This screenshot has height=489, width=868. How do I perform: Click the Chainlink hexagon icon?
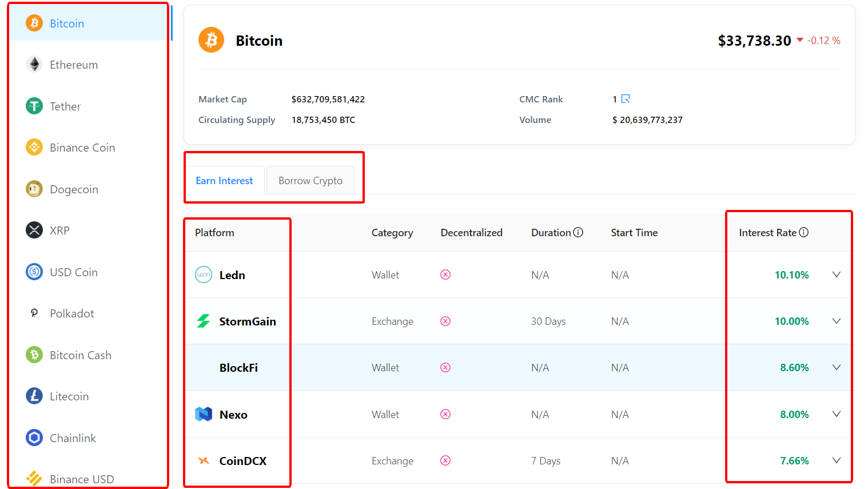click(34, 438)
